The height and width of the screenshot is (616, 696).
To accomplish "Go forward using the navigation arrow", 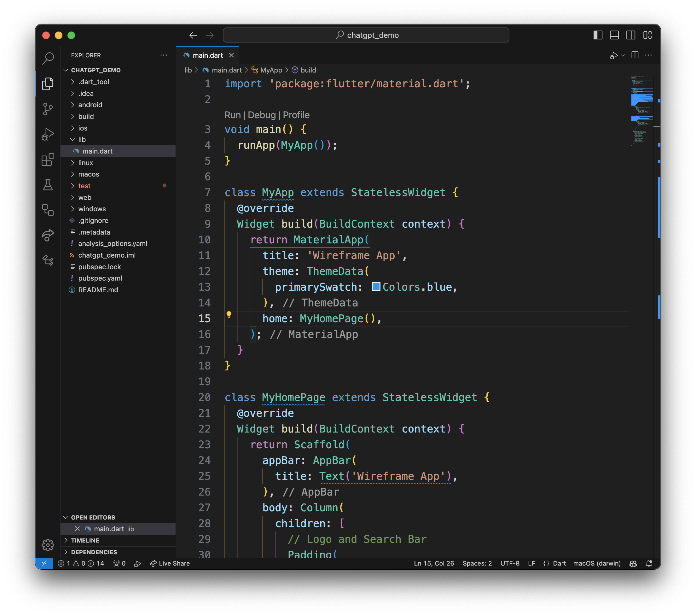I will [x=210, y=35].
